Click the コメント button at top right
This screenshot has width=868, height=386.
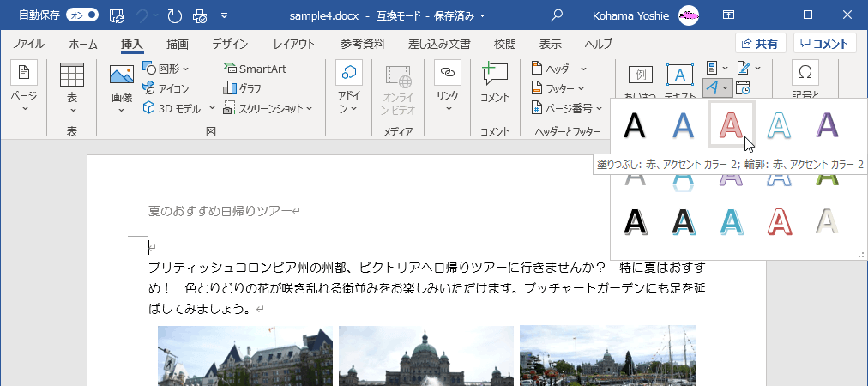[824, 44]
